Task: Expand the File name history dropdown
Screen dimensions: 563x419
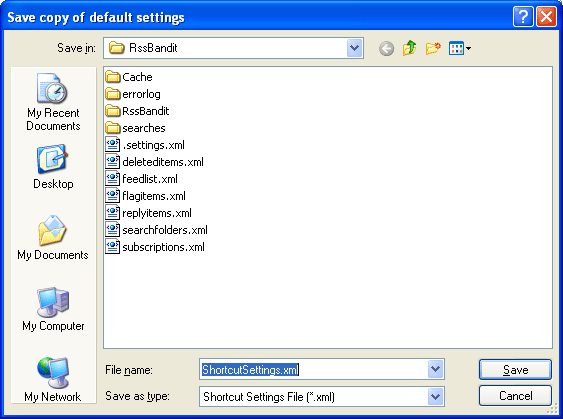Action: 436,369
